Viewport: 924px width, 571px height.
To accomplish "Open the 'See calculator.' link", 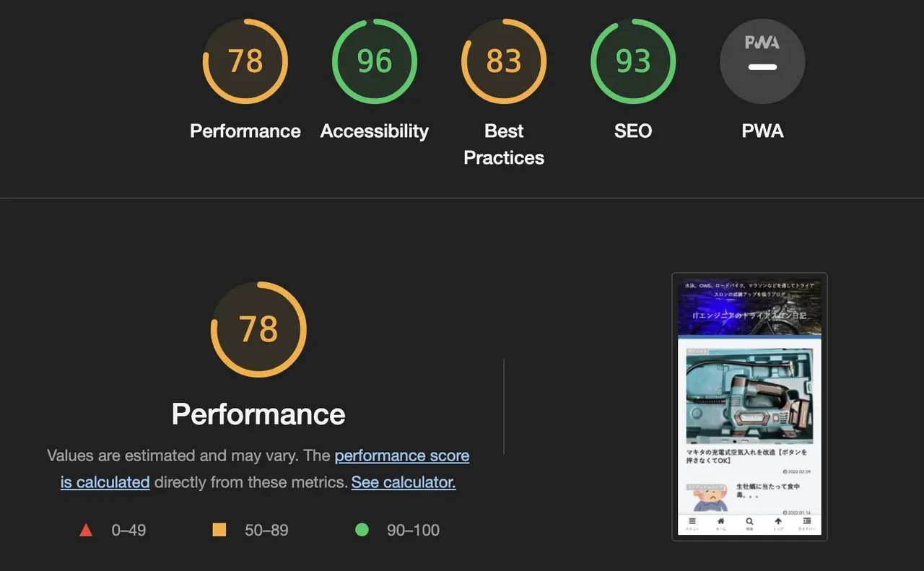I will pos(403,482).
